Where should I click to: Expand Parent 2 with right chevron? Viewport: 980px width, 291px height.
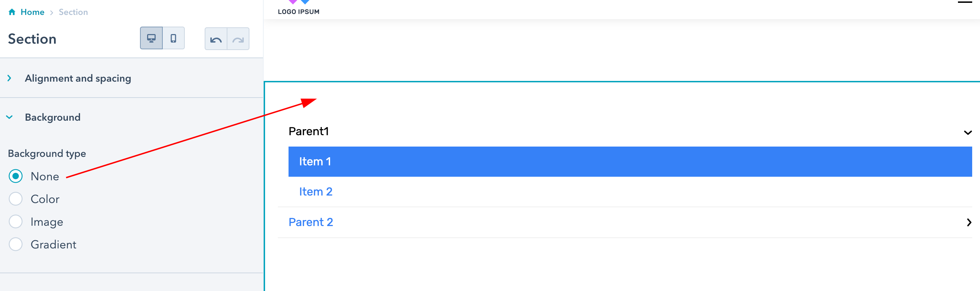click(969, 223)
